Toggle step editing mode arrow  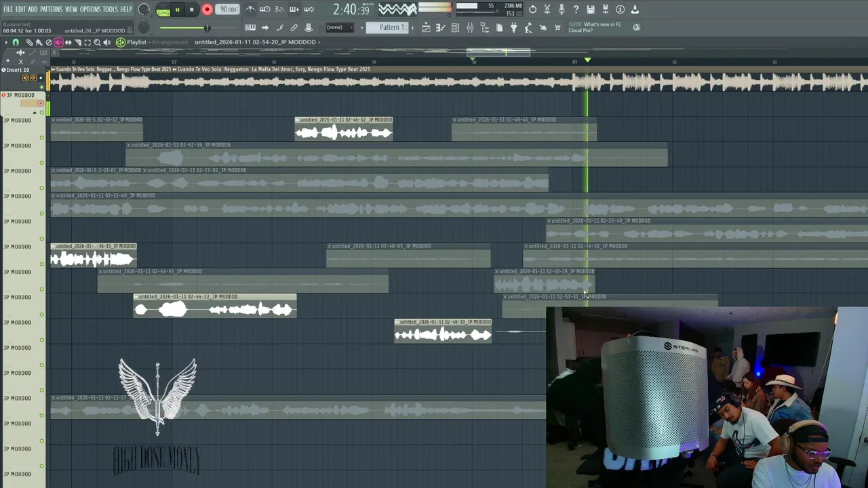coord(265,27)
